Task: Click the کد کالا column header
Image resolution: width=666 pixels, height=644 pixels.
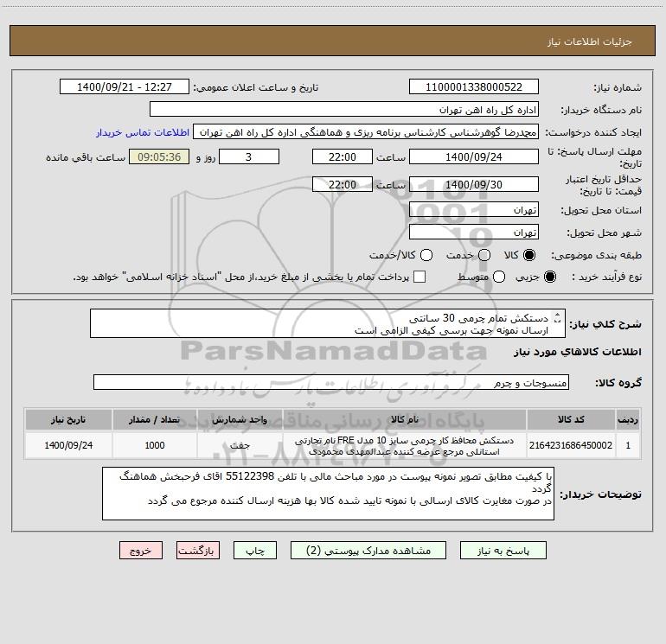Action: pos(571,419)
